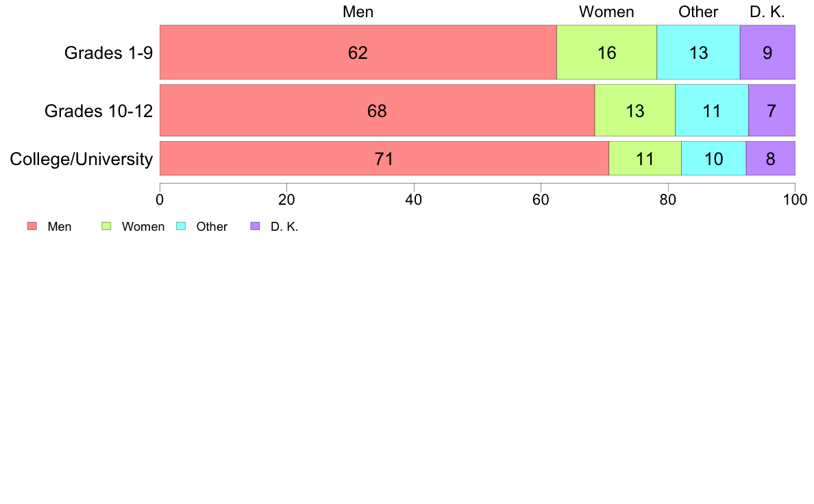Click the 60 tick label on the axis
Image resolution: width=814 pixels, height=504 pixels.
pyautogui.click(x=541, y=200)
